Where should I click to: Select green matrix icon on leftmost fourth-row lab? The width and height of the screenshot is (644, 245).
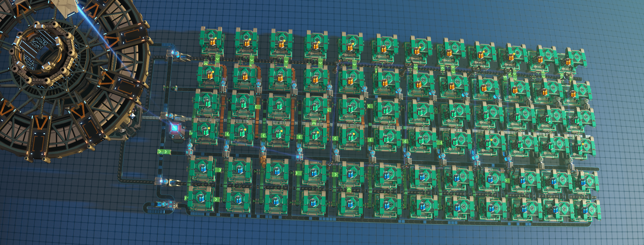coord(205,131)
